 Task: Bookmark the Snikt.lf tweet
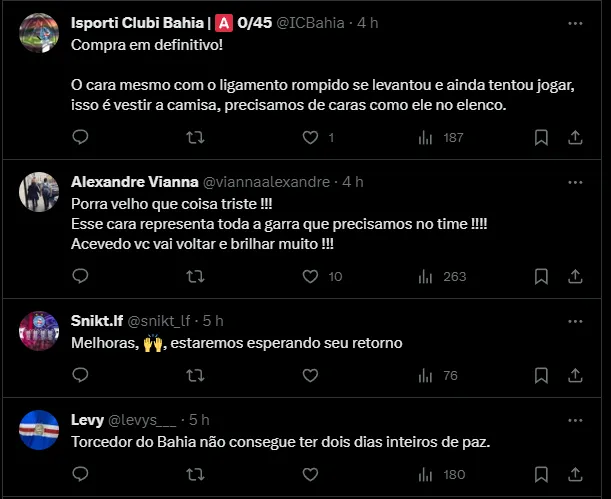coord(541,375)
